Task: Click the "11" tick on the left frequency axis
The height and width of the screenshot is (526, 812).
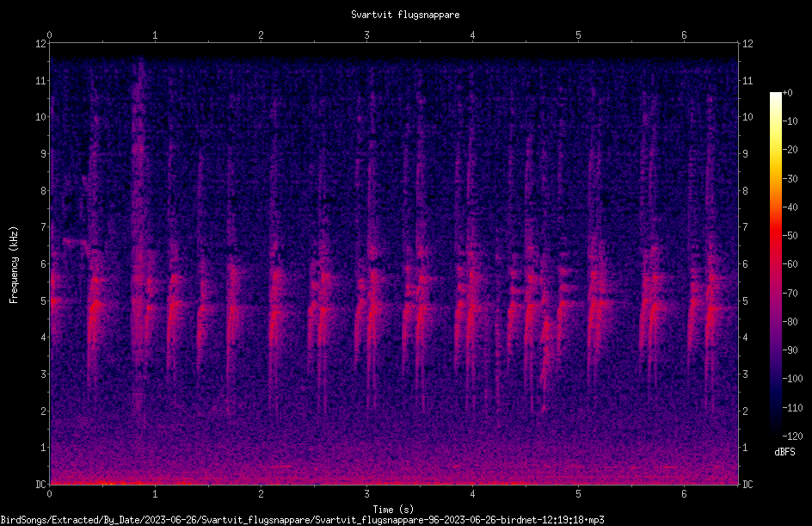Action: pyautogui.click(x=40, y=80)
